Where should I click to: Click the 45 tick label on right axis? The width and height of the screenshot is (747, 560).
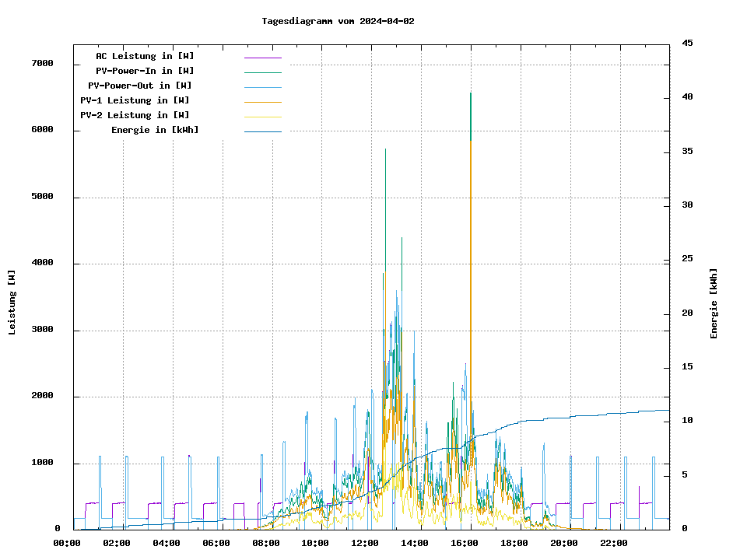687,43
